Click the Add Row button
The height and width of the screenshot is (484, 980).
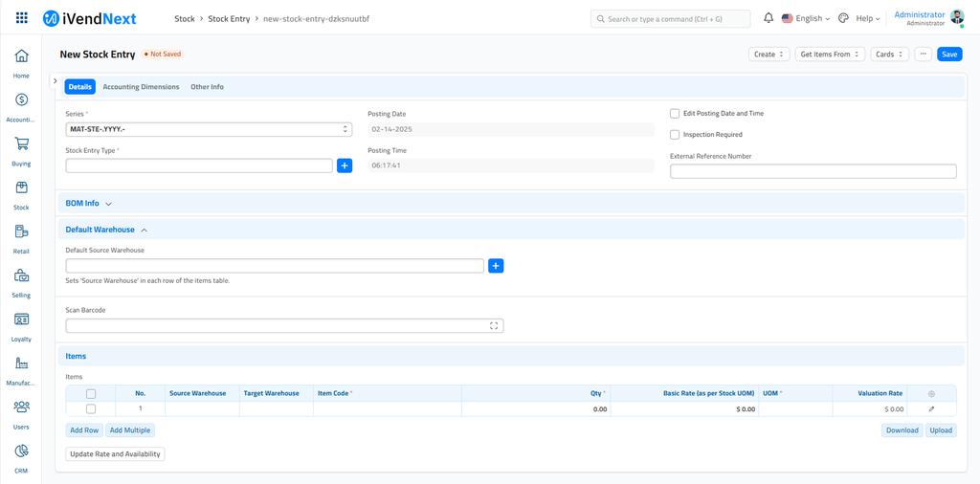[x=84, y=430]
